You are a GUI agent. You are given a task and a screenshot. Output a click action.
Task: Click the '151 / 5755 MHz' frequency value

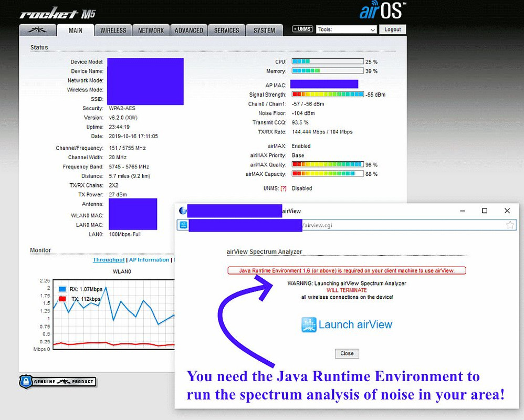tap(127, 148)
